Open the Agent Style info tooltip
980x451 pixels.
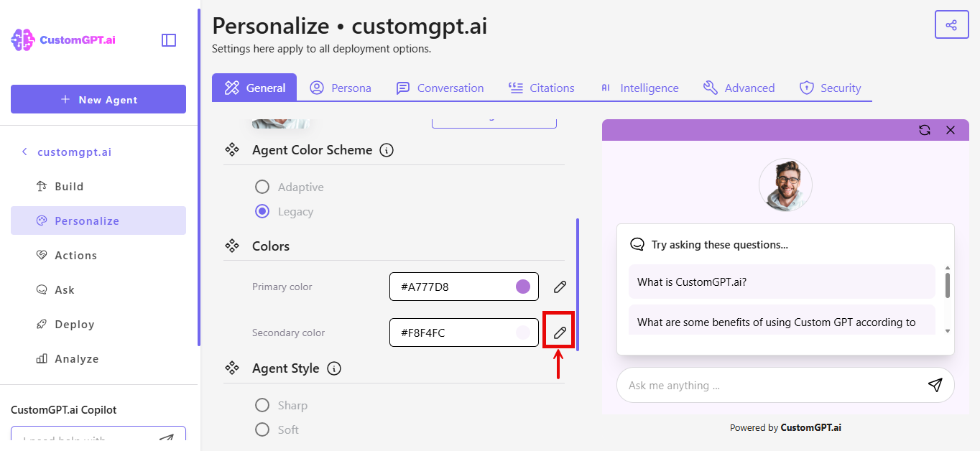pos(334,368)
